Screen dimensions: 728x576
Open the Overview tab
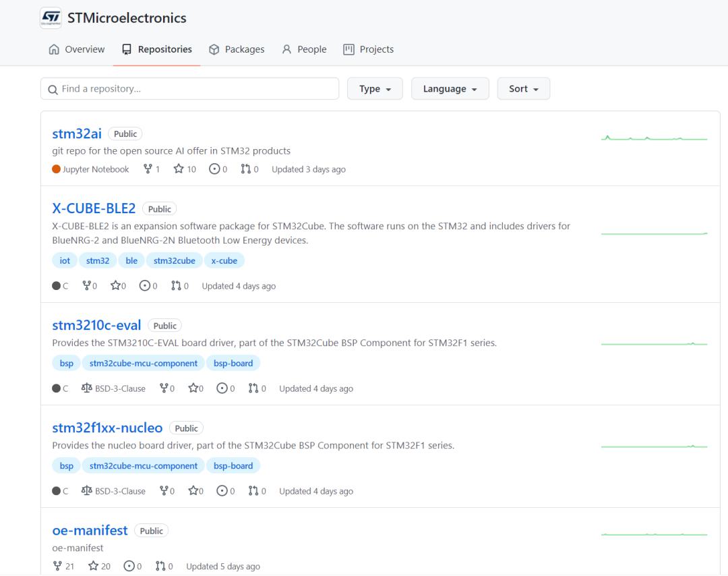click(77, 49)
